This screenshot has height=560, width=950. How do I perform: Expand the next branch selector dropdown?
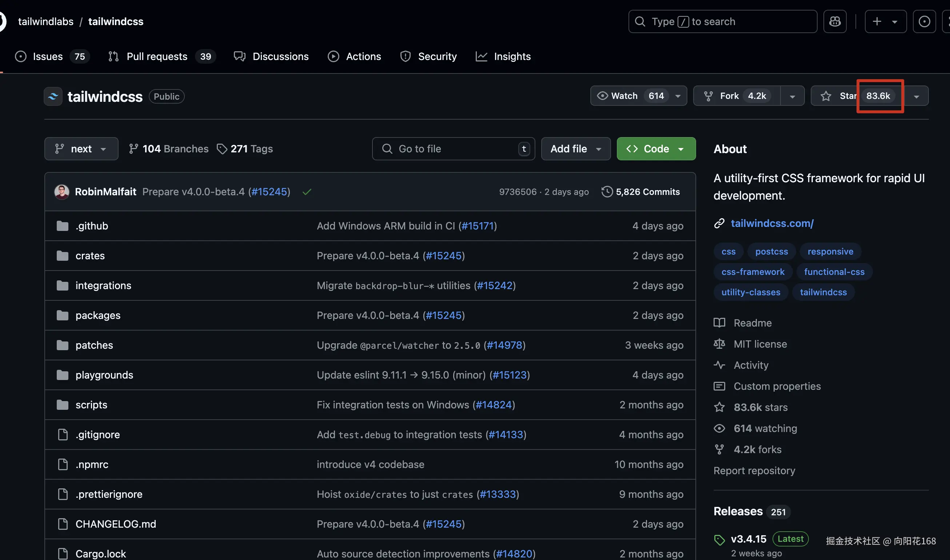pyautogui.click(x=81, y=149)
